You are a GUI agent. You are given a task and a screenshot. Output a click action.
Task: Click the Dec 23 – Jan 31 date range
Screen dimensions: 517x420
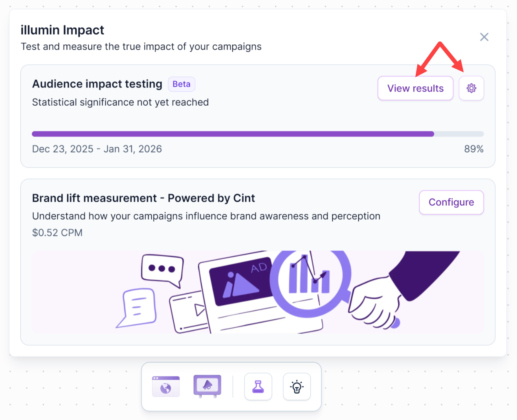(x=97, y=149)
